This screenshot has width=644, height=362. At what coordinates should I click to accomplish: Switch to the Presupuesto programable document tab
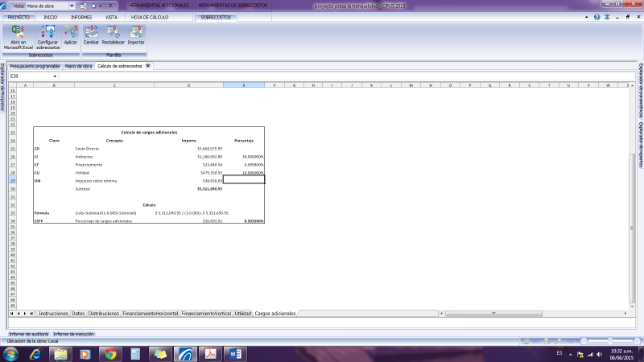click(35, 65)
